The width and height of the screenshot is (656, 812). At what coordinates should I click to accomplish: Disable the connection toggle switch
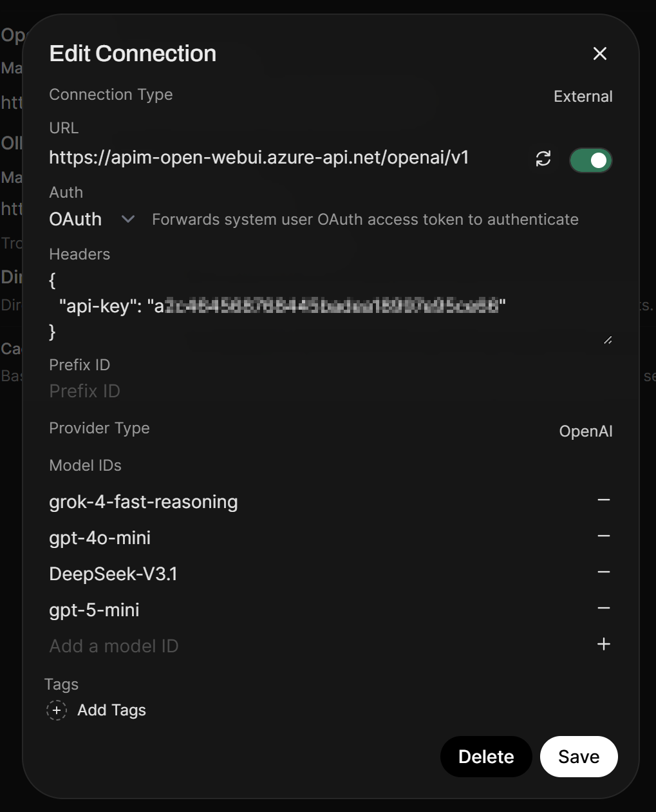tap(590, 160)
